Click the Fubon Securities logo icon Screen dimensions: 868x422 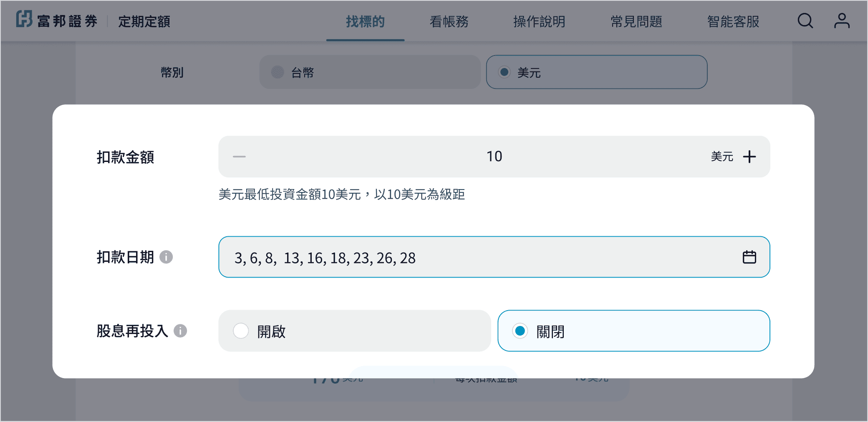tap(24, 19)
